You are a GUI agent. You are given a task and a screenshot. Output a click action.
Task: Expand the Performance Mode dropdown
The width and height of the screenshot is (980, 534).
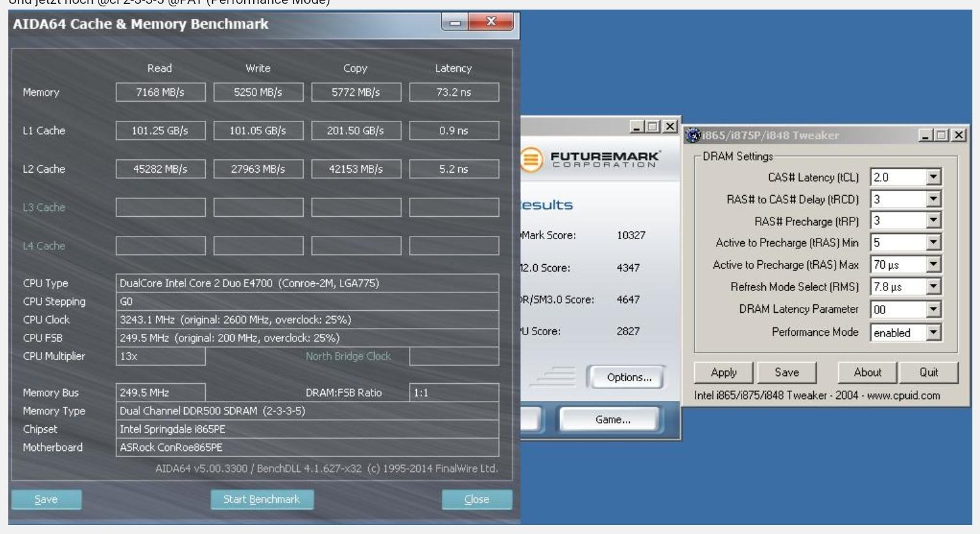[x=933, y=332]
